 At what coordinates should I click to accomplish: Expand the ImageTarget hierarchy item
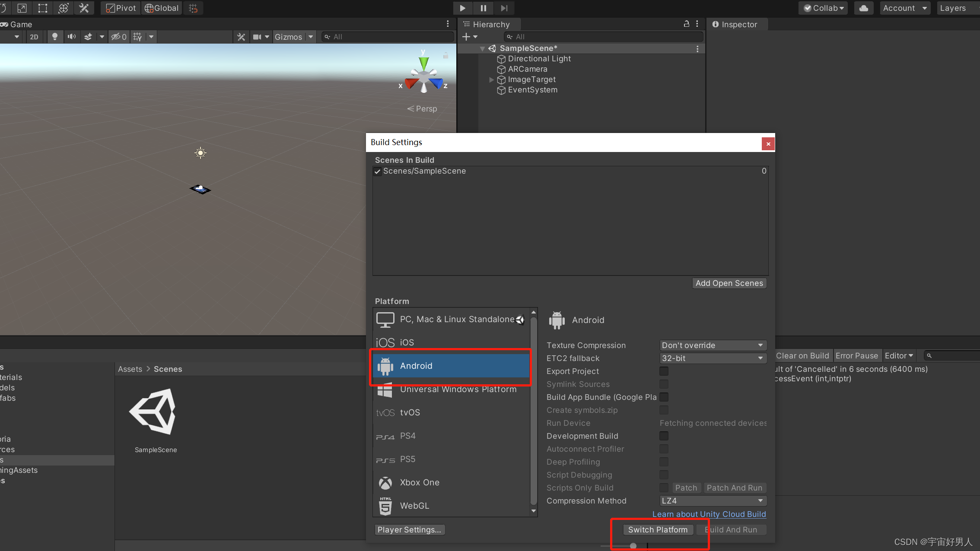(491, 80)
